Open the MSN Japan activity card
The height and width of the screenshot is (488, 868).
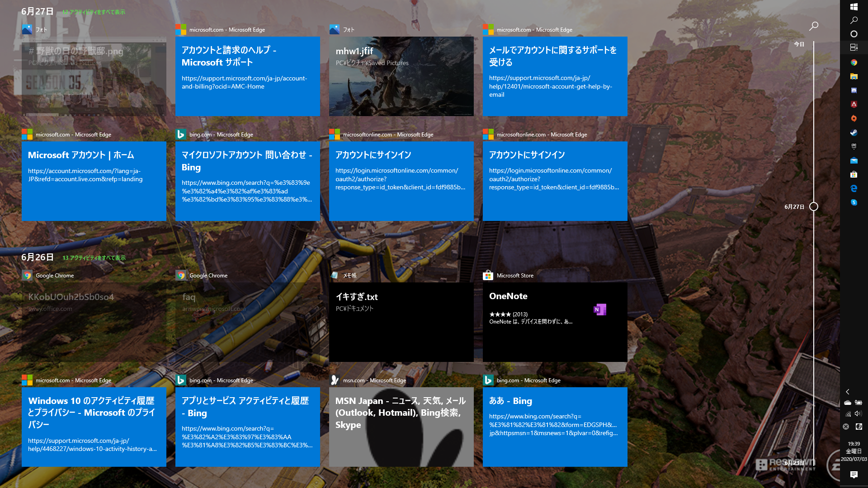pyautogui.click(x=401, y=427)
